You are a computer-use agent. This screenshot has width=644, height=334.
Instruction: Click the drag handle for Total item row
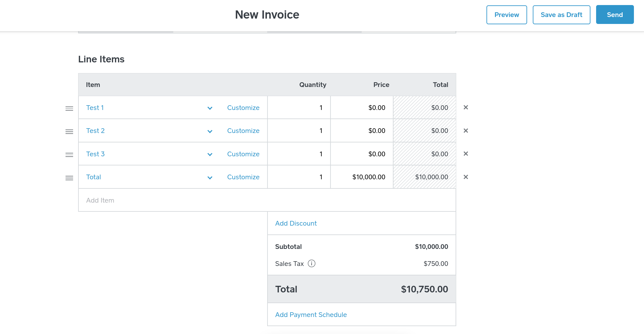(x=69, y=178)
